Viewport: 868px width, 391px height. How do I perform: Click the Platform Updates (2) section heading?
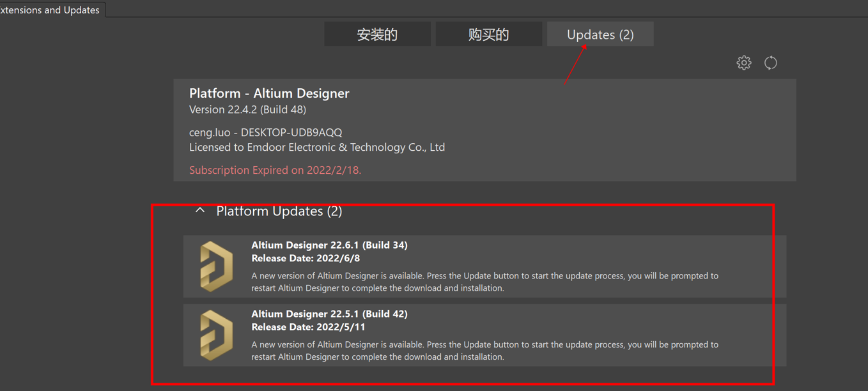point(279,211)
